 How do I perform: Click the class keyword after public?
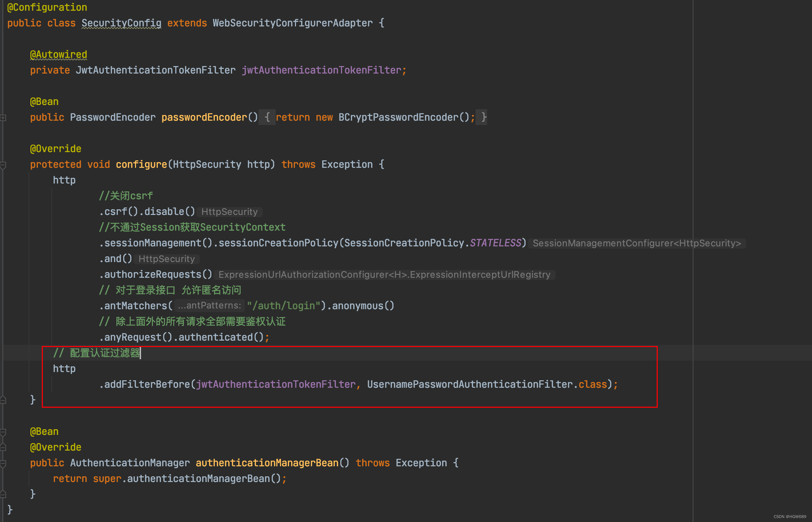tap(61, 23)
